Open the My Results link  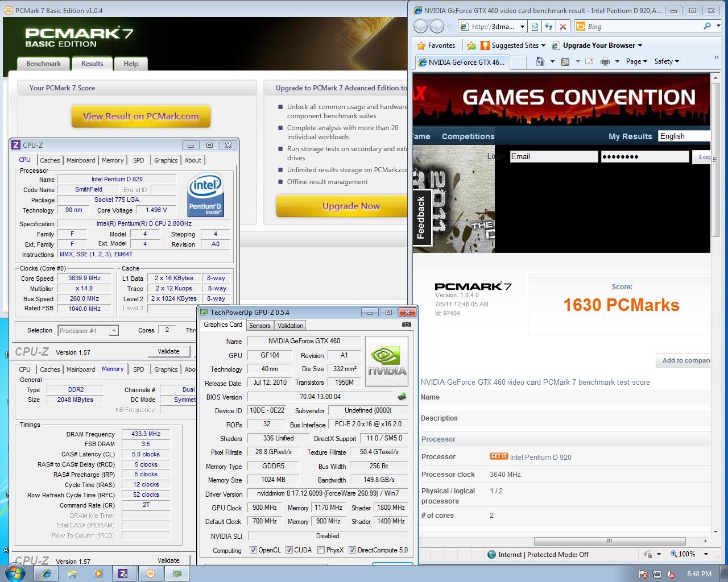click(630, 136)
